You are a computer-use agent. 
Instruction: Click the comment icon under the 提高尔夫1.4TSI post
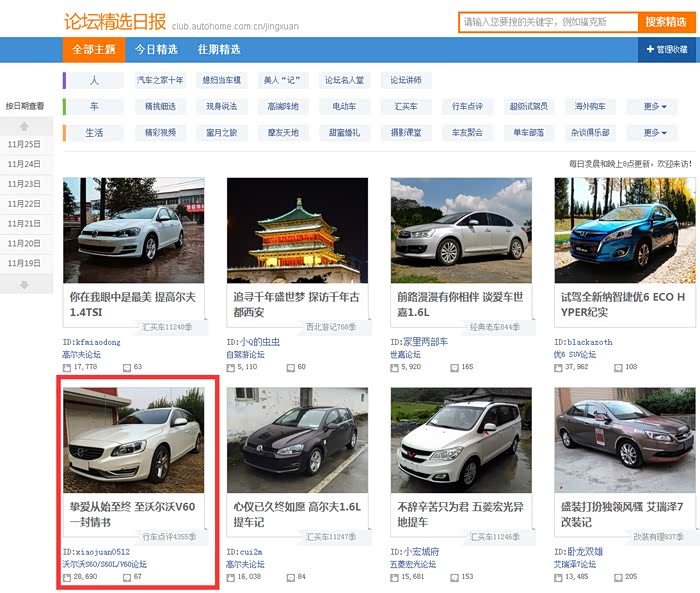pos(126,367)
